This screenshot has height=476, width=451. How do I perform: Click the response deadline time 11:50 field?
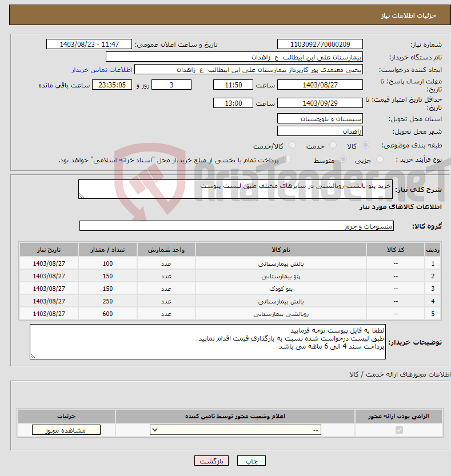(233, 85)
